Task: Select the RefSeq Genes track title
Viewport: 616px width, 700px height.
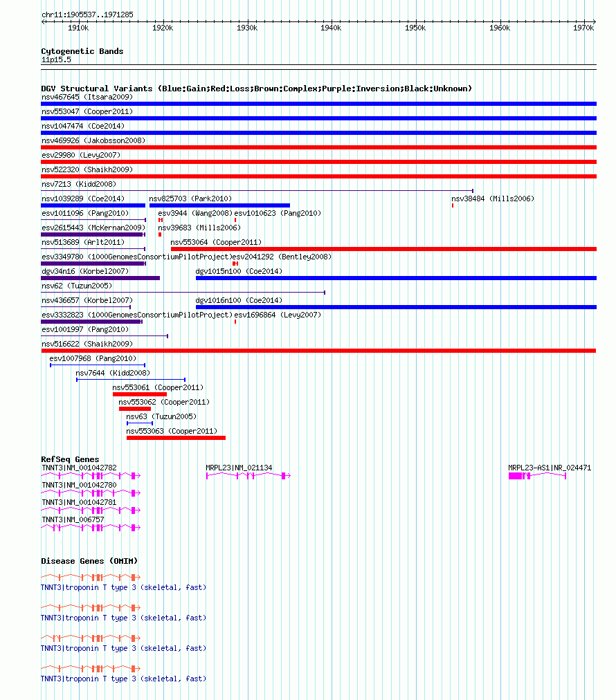Action: 70,459
